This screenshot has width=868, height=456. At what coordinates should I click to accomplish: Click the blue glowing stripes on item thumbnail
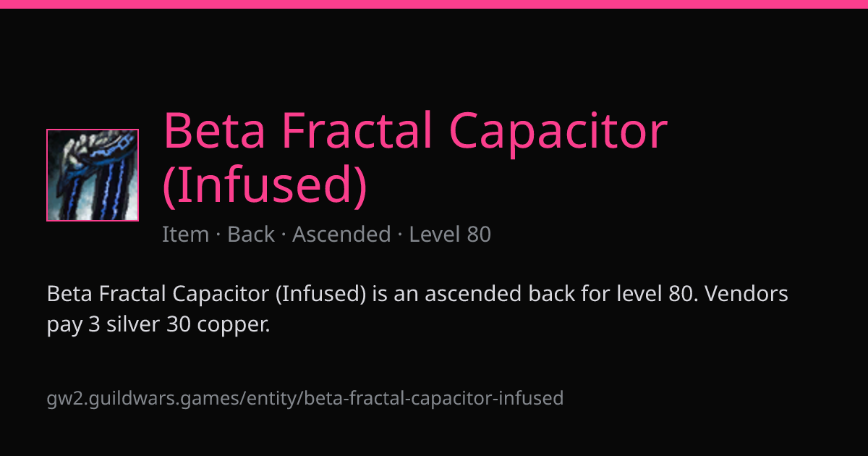114,185
